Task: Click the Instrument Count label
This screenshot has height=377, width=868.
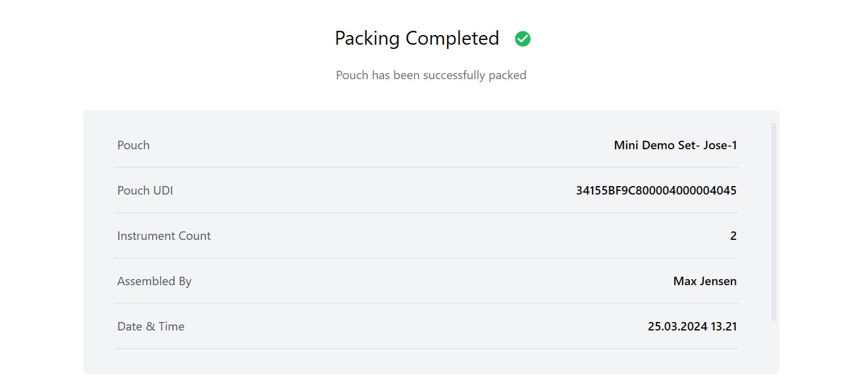Action: 164,236
